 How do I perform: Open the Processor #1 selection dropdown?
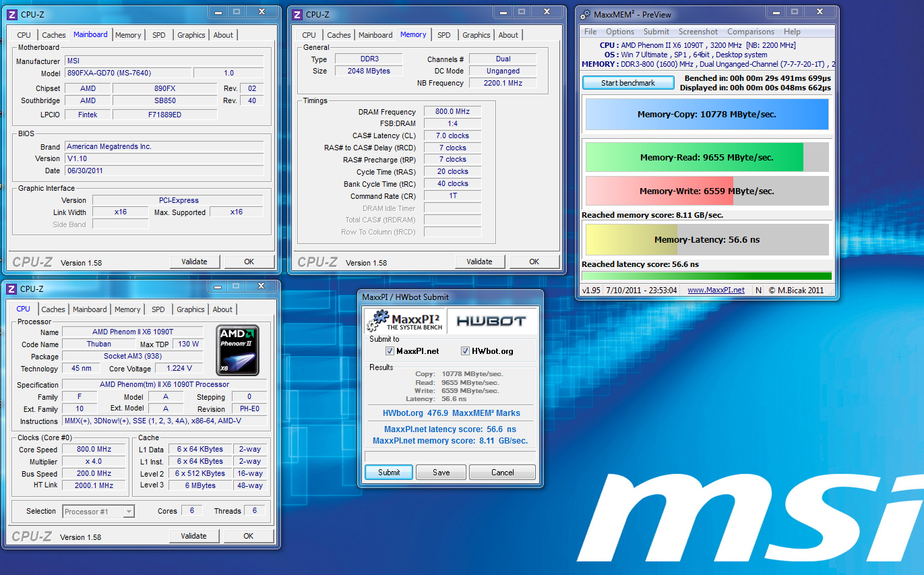[98, 512]
